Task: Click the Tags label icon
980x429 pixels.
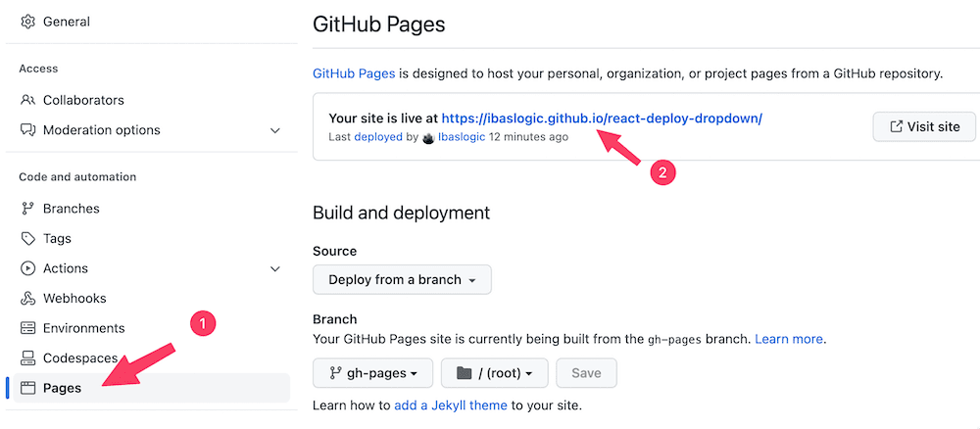Action: 27,239
